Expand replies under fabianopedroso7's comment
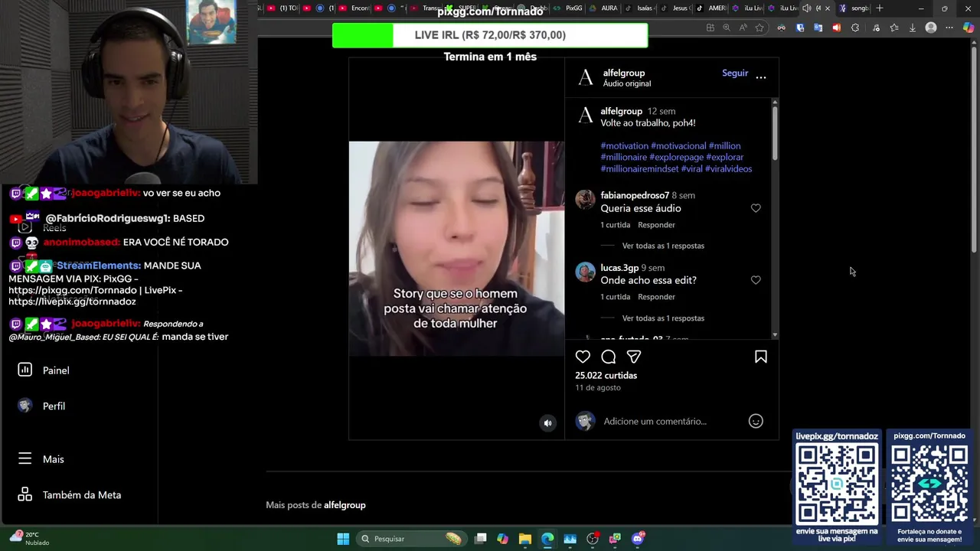 [663, 246]
